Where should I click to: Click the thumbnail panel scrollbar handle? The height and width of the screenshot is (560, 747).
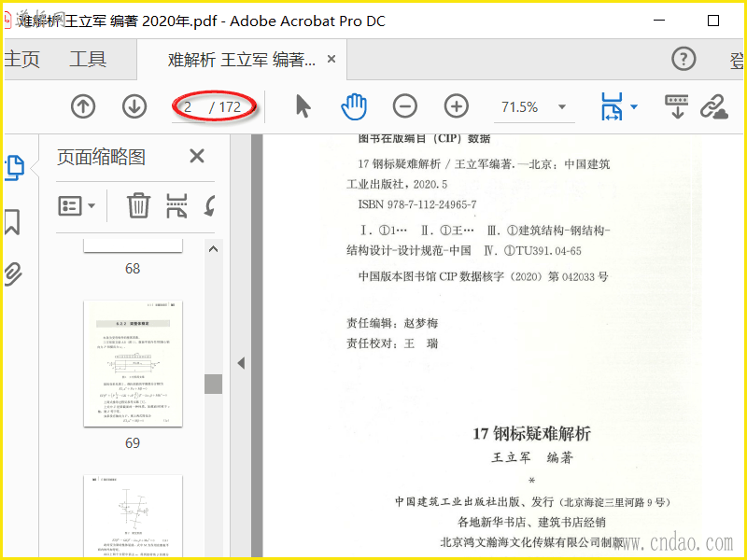tap(214, 384)
